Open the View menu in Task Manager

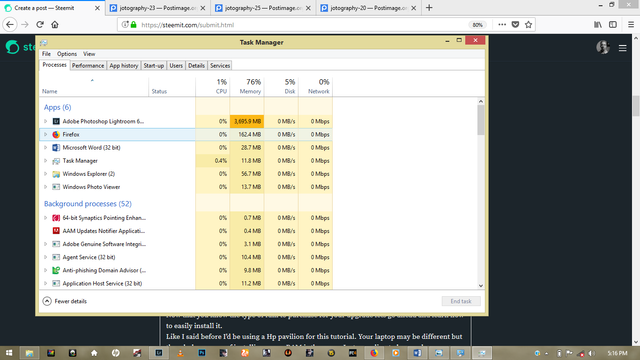pyautogui.click(x=89, y=54)
